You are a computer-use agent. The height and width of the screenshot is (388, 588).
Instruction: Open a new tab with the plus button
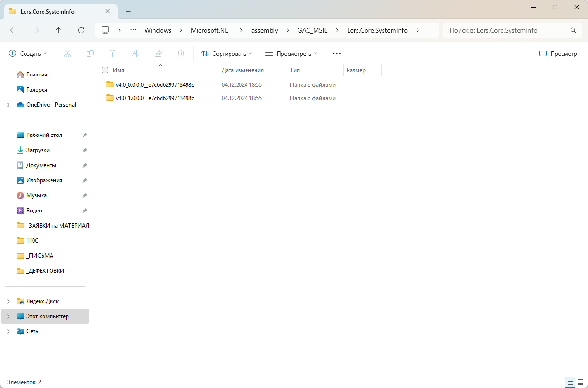coord(128,11)
